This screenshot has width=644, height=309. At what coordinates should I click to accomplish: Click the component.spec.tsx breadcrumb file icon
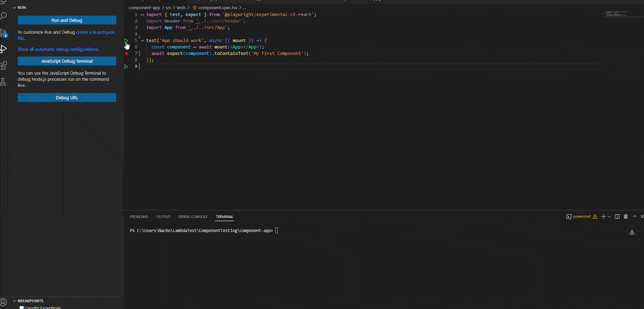[195, 8]
